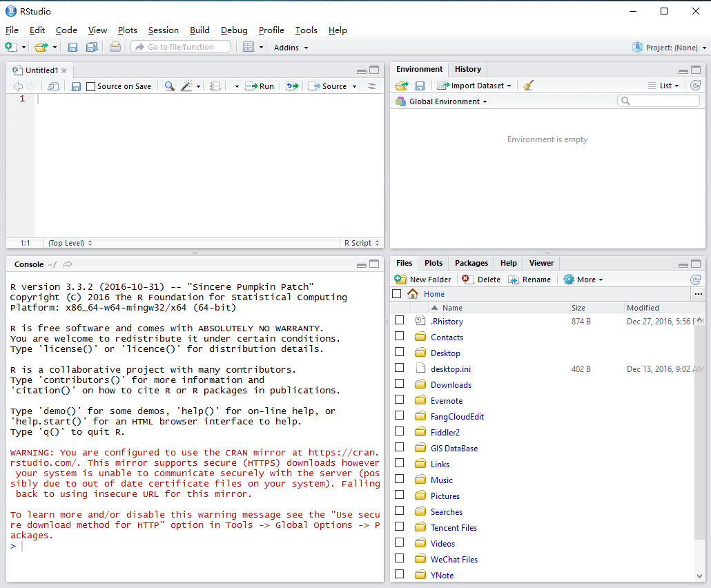Refresh the Files pane listing
Screen dimensions: 711x588
695,280
